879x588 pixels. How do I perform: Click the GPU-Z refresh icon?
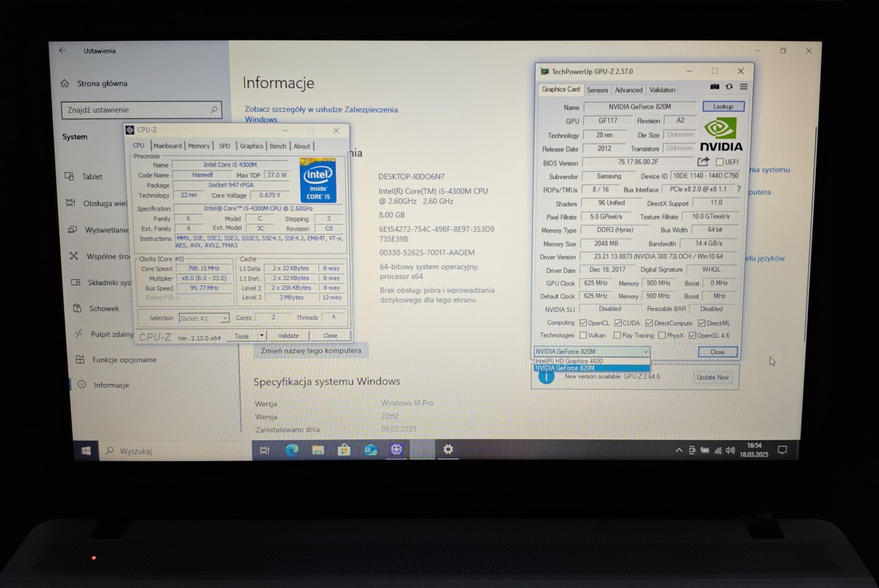[729, 87]
